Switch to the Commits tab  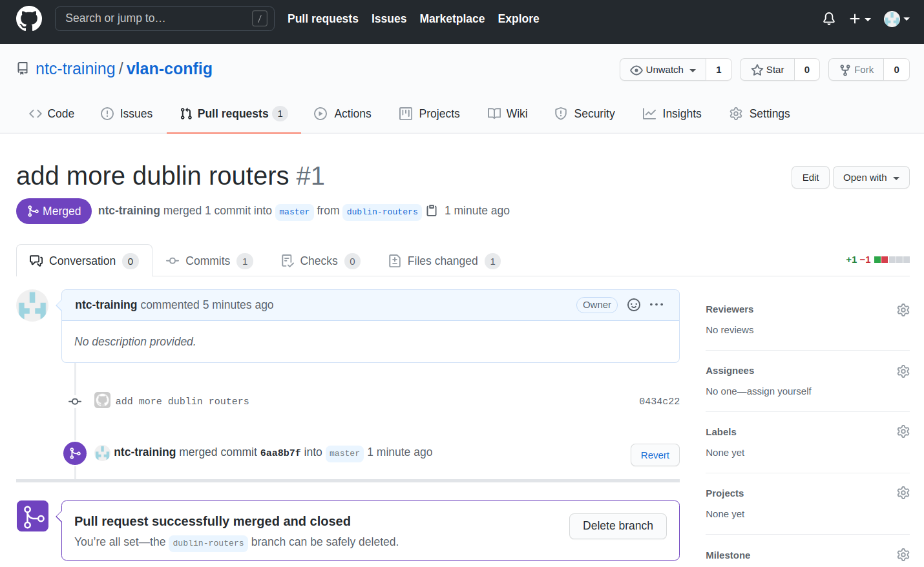209,261
